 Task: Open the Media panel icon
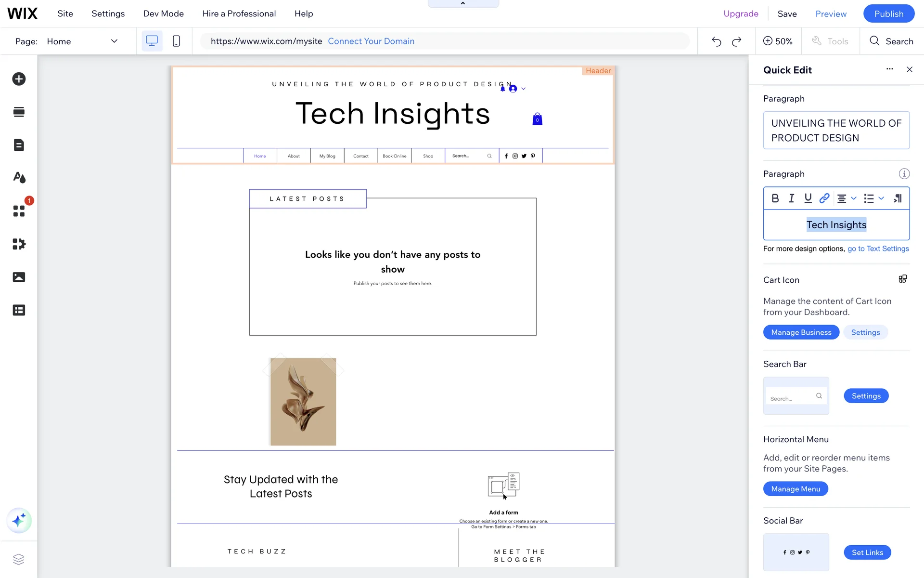(19, 277)
